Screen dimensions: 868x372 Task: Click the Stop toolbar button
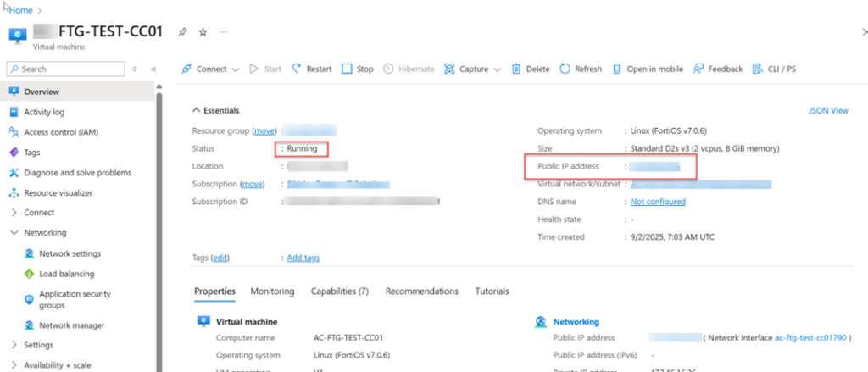coord(358,69)
